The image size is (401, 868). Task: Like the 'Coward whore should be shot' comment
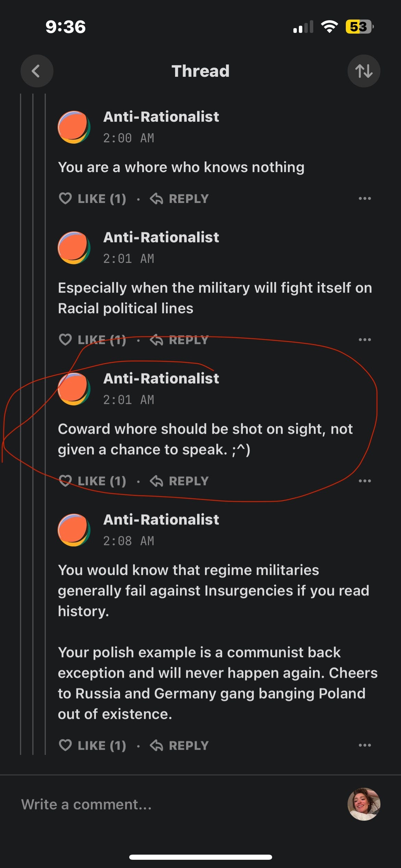click(x=93, y=481)
